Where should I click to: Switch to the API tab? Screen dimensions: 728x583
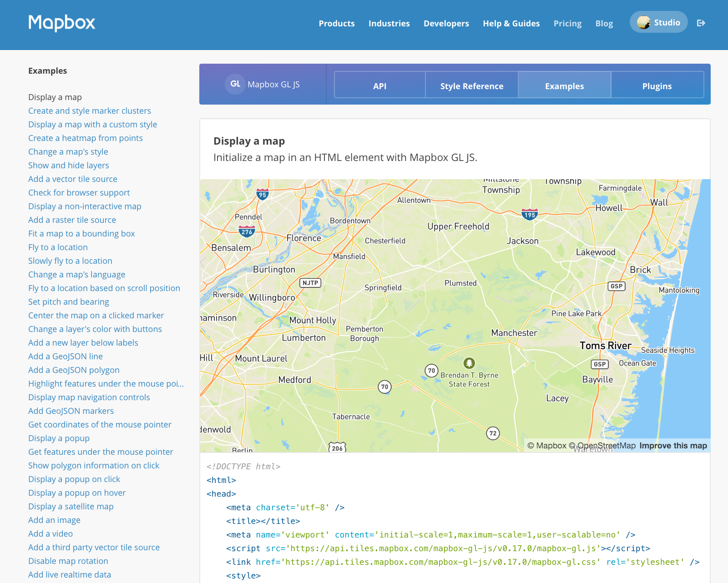pyautogui.click(x=380, y=85)
